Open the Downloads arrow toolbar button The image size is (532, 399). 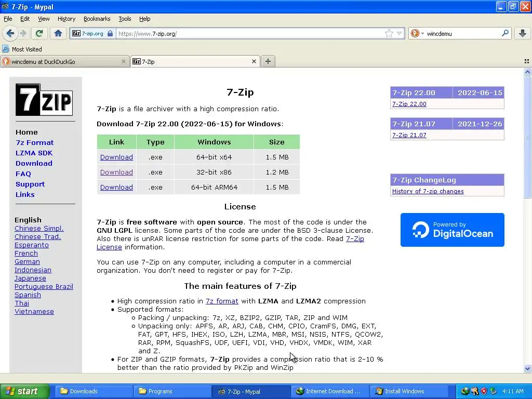pos(523,33)
